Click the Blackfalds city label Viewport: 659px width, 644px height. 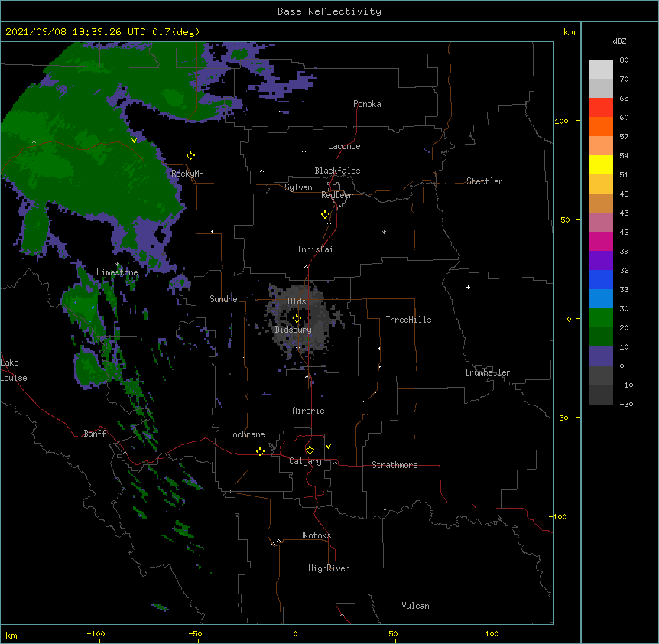tap(337, 171)
